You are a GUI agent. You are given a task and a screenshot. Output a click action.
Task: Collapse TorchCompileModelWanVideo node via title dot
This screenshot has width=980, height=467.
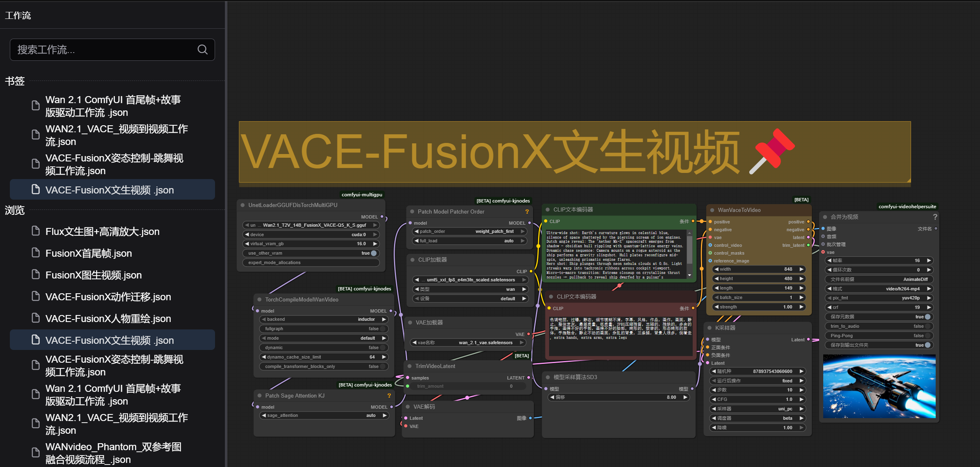point(259,299)
